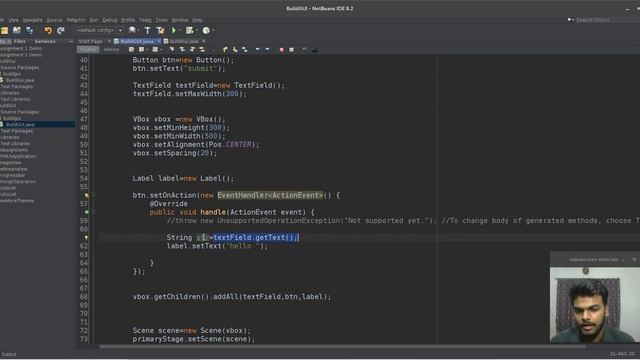
Task: Stop macro recording icon
Action: coord(291,49)
